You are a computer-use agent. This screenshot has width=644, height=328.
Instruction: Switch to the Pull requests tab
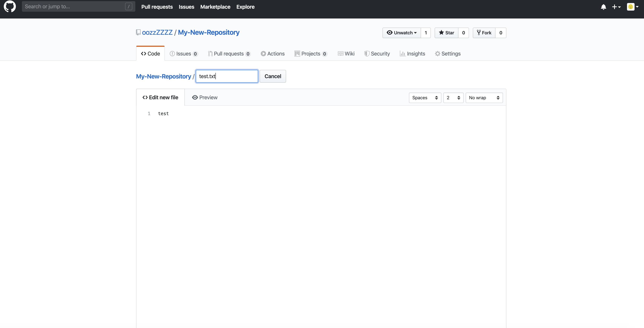click(229, 54)
